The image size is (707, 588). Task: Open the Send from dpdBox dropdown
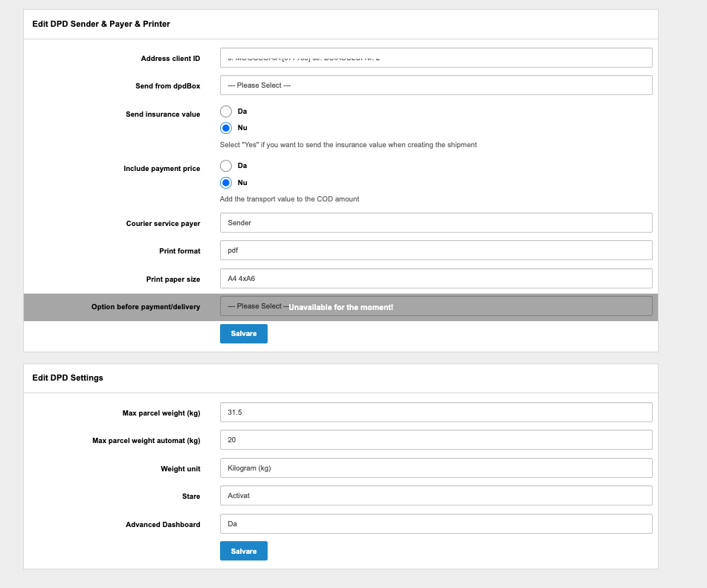click(x=436, y=85)
